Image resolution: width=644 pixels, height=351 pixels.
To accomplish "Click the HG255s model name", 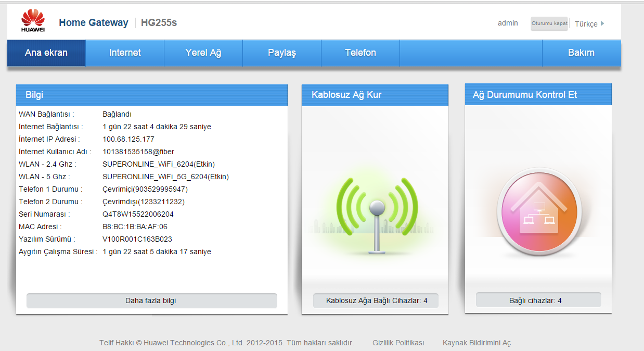I will (159, 22).
